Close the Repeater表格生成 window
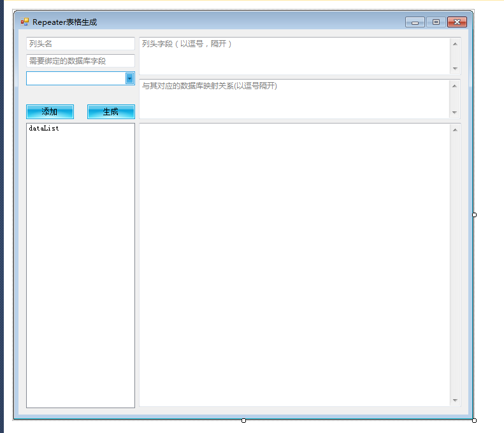Image resolution: width=504 pixels, height=433 pixels. (x=457, y=22)
